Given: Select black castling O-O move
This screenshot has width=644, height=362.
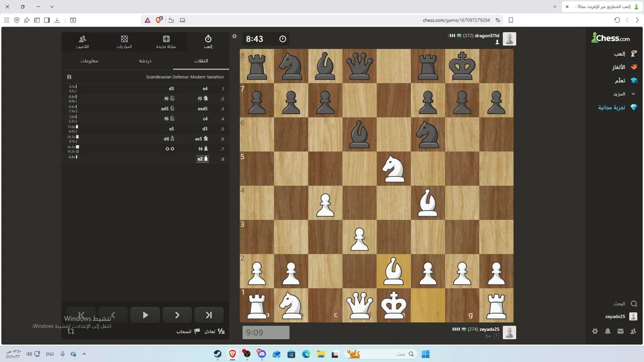Looking at the screenshot, I should pos(170,149).
